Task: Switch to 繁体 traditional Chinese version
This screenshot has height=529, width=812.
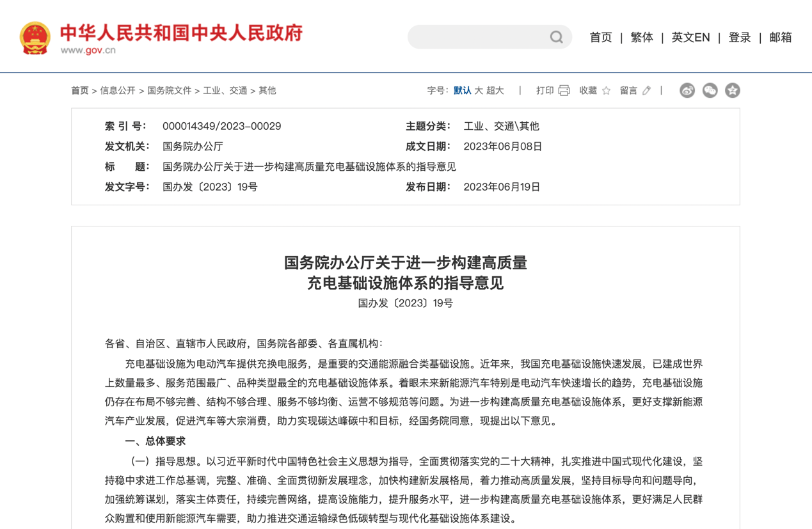Action: (641, 38)
